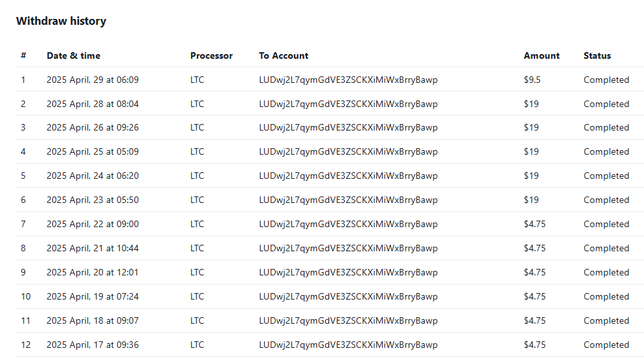644x357 pixels.
Task: Select Completed status for April 20 row
Action: [x=606, y=272]
